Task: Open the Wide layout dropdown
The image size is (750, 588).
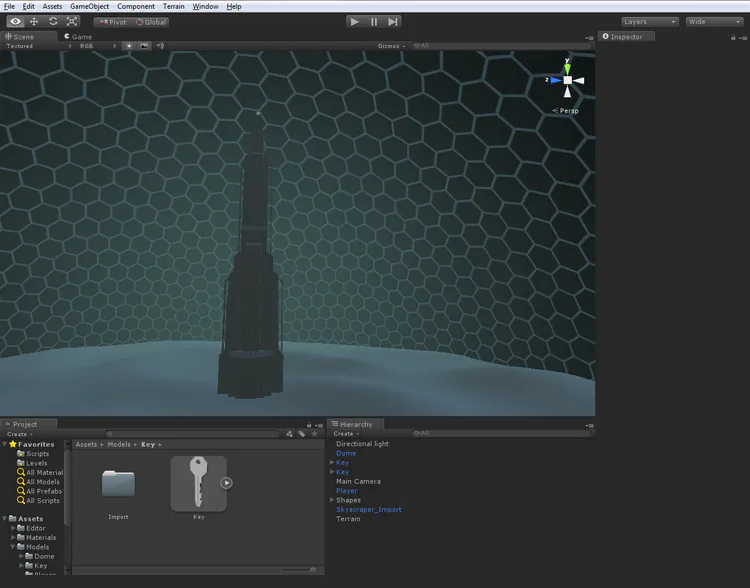Action: click(x=714, y=21)
